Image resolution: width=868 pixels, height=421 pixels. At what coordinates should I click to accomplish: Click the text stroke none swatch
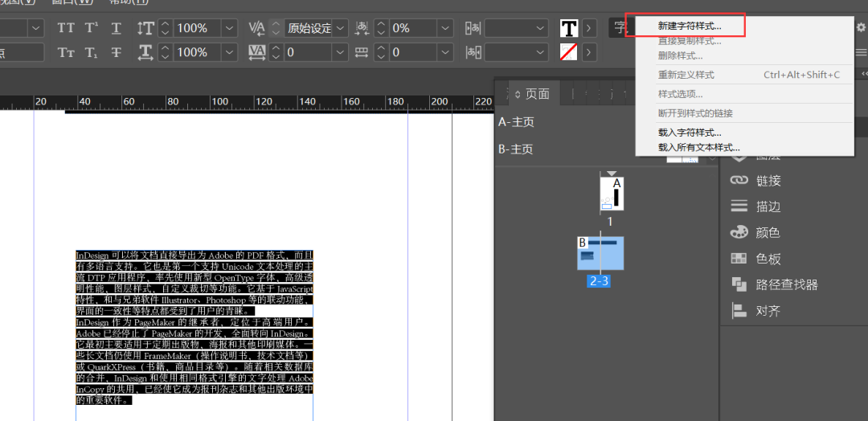pos(568,52)
